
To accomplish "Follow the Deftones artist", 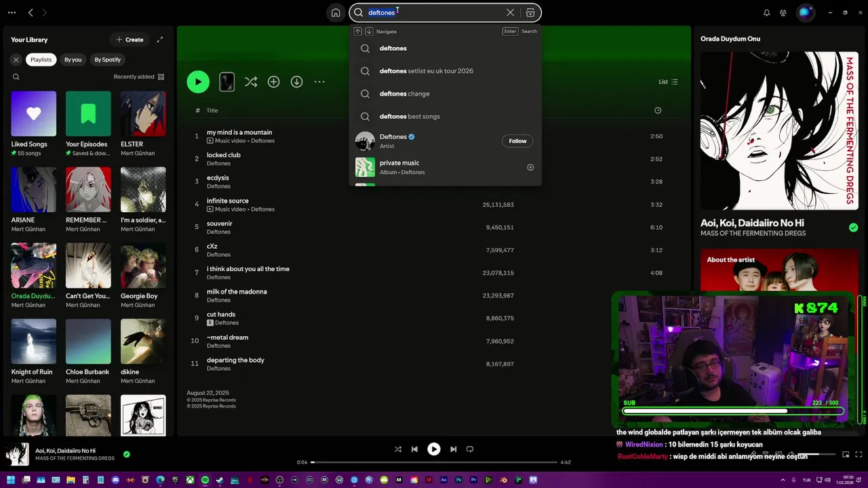I will coord(517,141).
